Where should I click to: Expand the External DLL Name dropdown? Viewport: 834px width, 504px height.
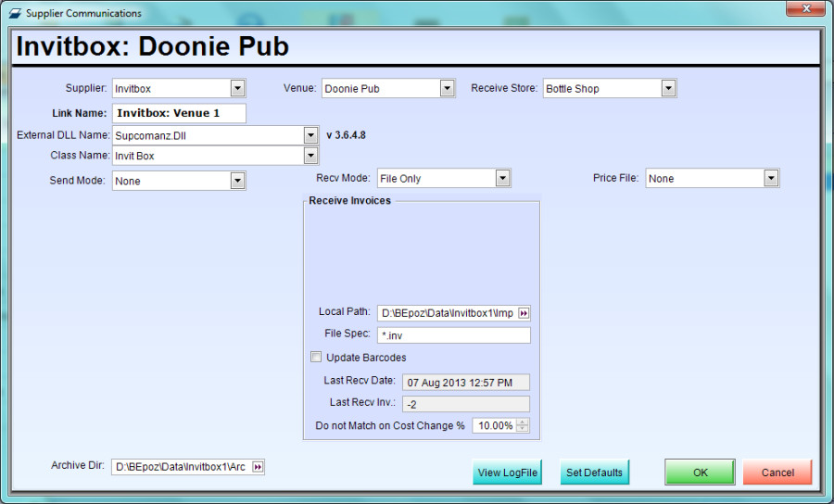[311, 135]
